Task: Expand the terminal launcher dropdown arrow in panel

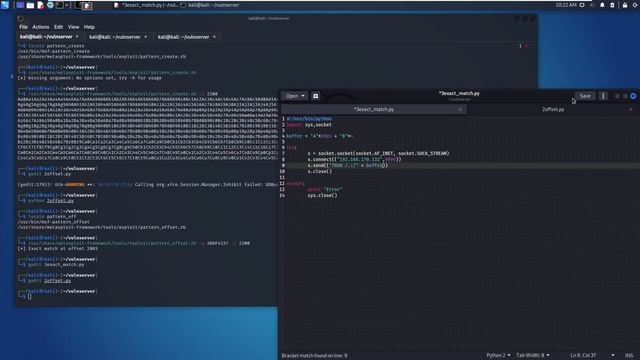Action: pyautogui.click(x=67, y=5)
